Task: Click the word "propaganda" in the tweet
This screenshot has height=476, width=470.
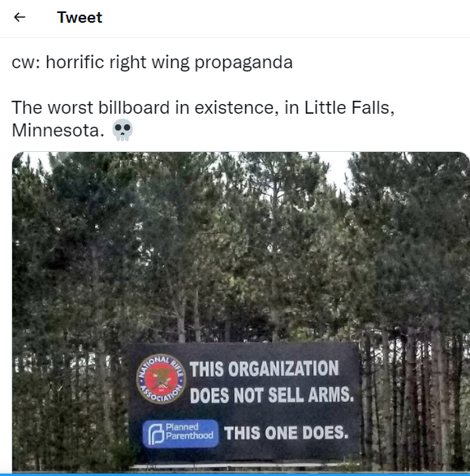Action: [x=244, y=63]
